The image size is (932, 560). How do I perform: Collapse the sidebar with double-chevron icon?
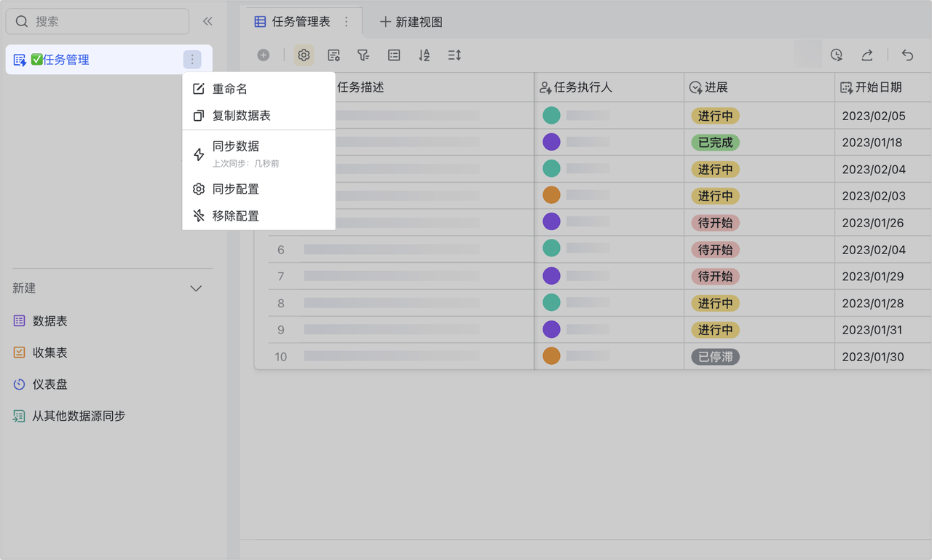tap(208, 22)
